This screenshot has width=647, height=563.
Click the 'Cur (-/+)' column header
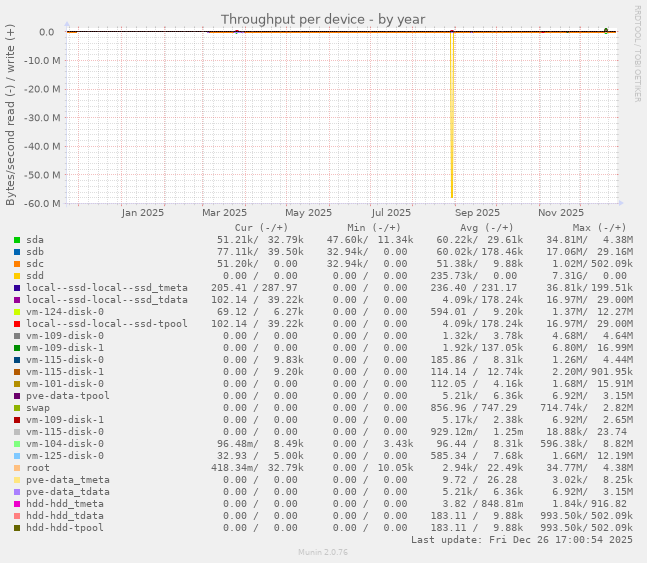tap(261, 227)
